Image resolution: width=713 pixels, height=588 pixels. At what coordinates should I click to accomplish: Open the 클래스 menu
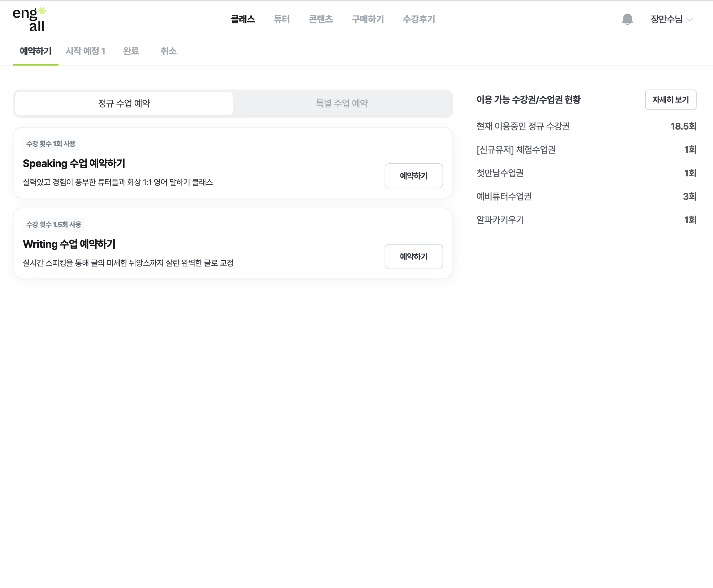(243, 19)
